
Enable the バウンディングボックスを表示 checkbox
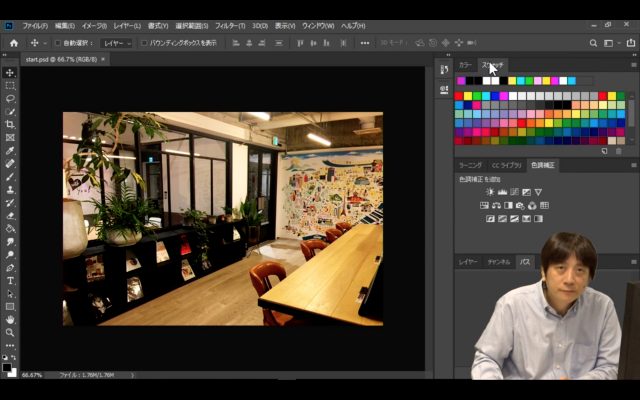click(x=144, y=43)
